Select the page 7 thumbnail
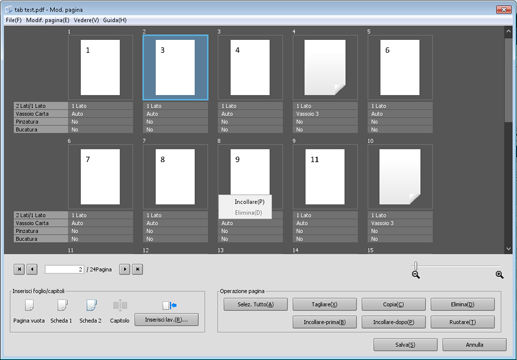The height and width of the screenshot is (360, 517). pos(100,177)
